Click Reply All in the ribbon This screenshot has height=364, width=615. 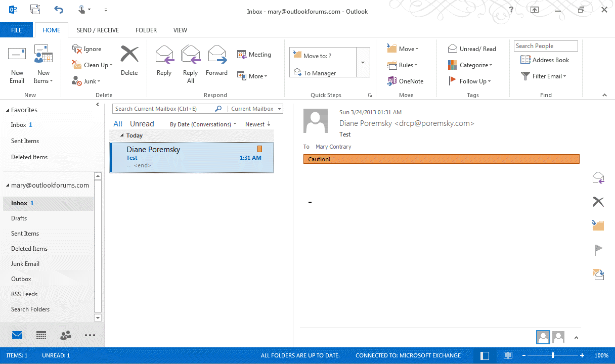(191, 64)
